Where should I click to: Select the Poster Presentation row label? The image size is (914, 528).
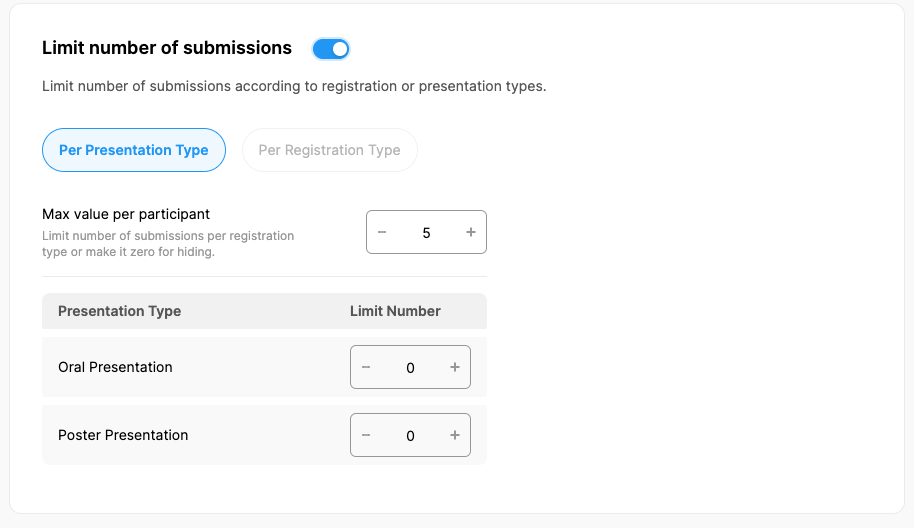pos(123,435)
